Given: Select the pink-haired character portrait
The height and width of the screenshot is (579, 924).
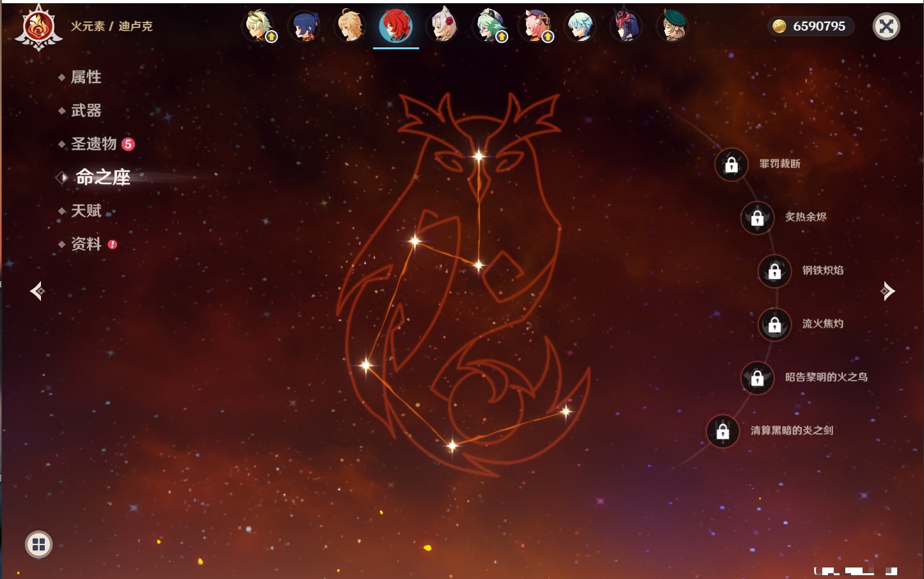Looking at the screenshot, I should tap(535, 26).
